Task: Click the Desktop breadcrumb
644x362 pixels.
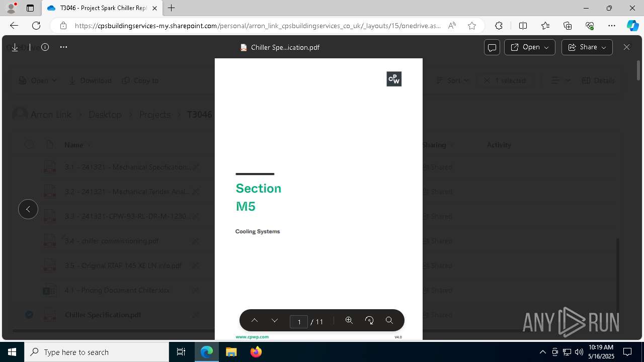Action: click(105, 115)
